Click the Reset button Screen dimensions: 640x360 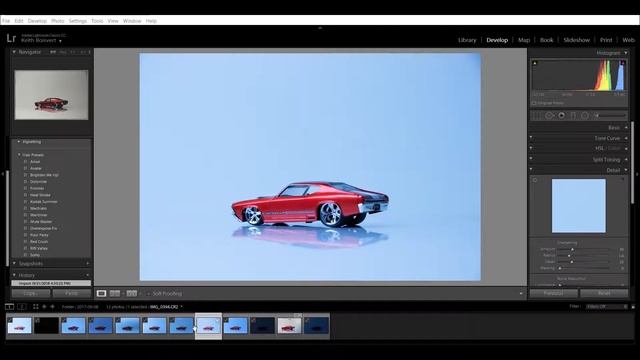coord(604,293)
